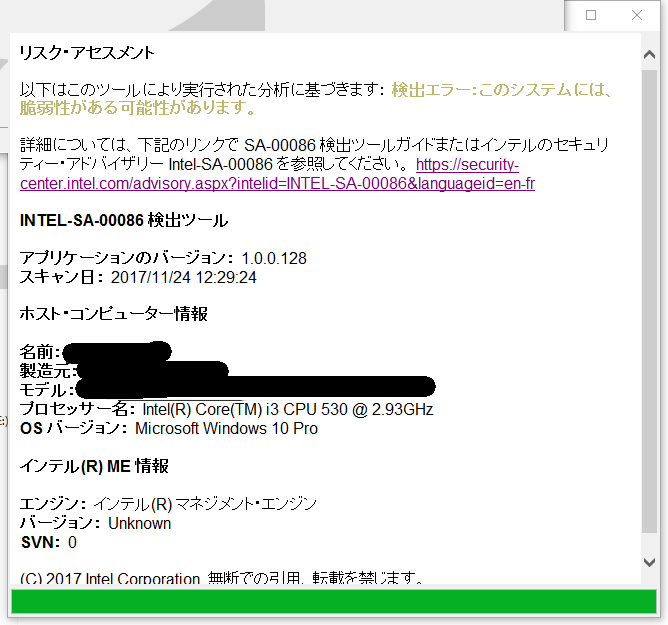Click the モデル label
Image resolution: width=668 pixels, height=625 pixels.
[46, 390]
